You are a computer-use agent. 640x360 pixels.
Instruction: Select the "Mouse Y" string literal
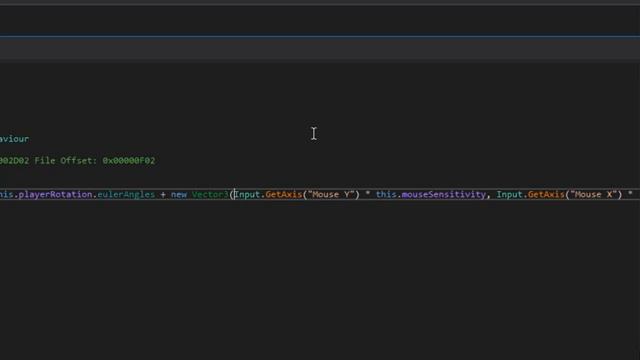click(x=331, y=195)
